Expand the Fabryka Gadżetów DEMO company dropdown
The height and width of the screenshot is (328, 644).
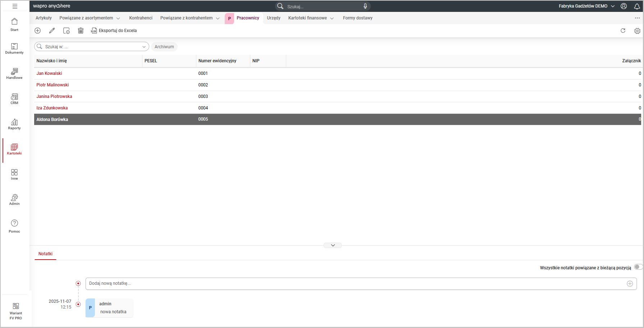(x=613, y=6)
